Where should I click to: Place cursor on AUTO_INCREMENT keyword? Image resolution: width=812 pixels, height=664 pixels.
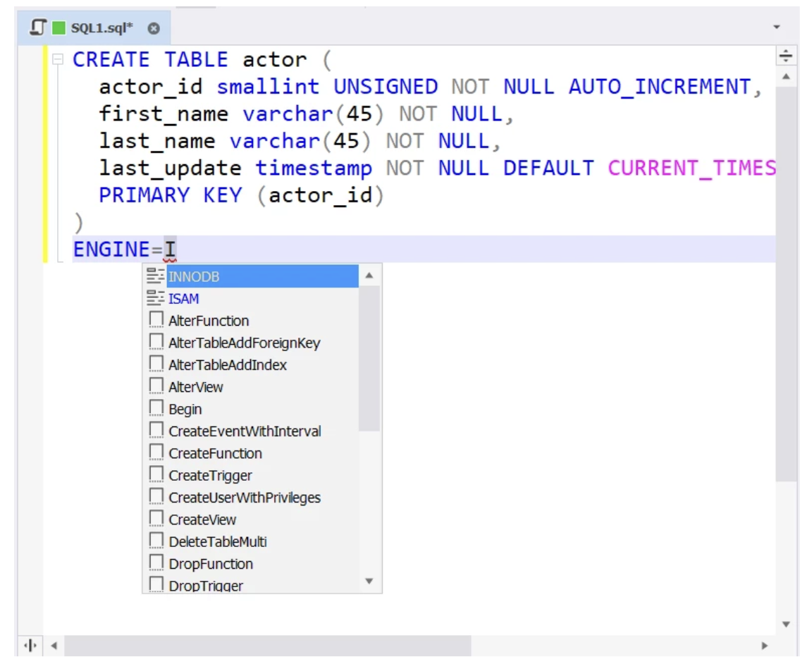(660, 87)
